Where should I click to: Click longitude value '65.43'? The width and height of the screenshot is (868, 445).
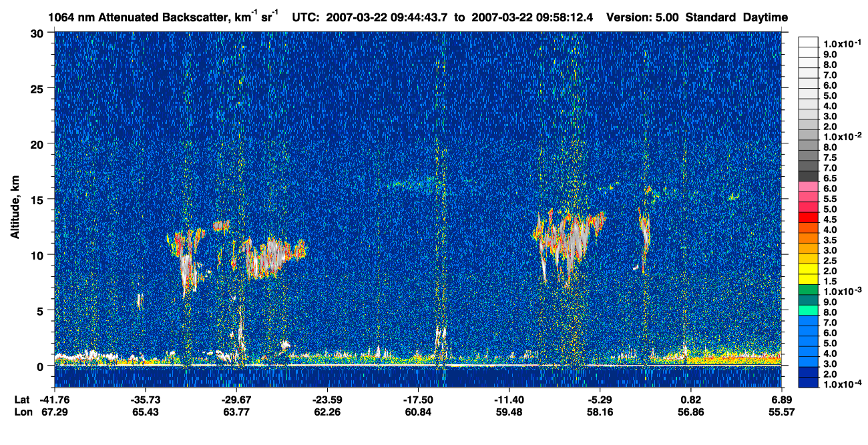click(x=144, y=412)
